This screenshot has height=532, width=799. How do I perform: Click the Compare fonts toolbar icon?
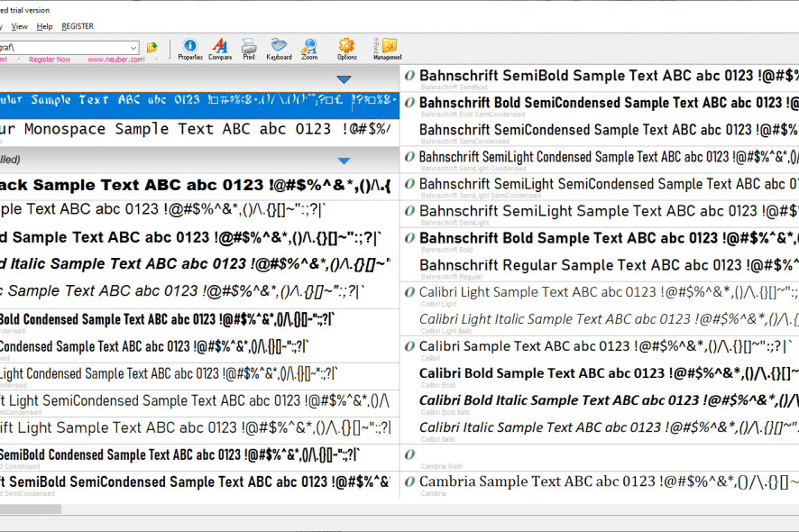pos(220,50)
